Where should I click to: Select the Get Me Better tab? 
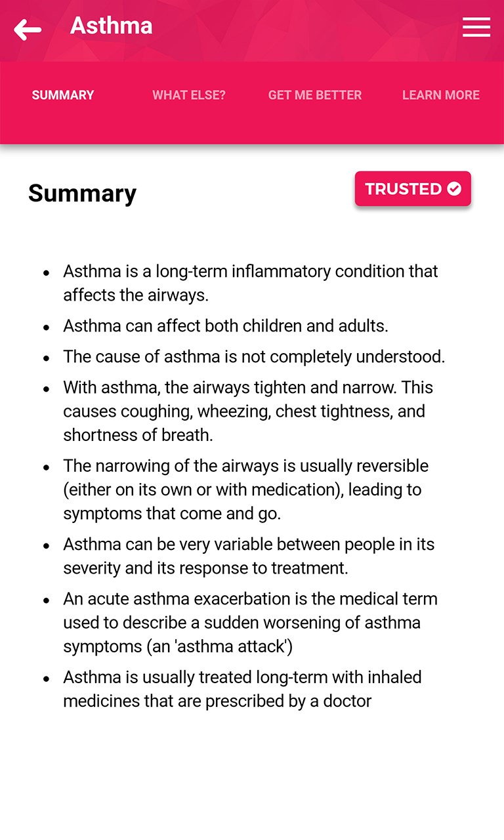tap(315, 95)
